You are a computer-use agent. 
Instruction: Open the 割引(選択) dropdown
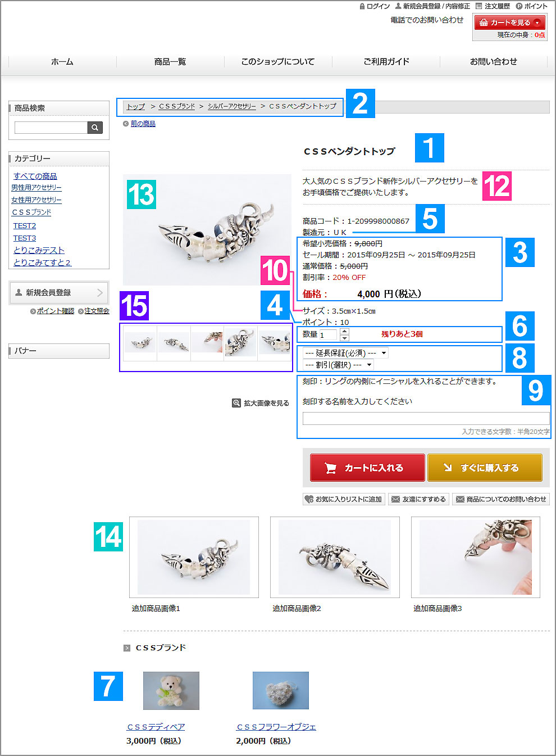click(338, 365)
